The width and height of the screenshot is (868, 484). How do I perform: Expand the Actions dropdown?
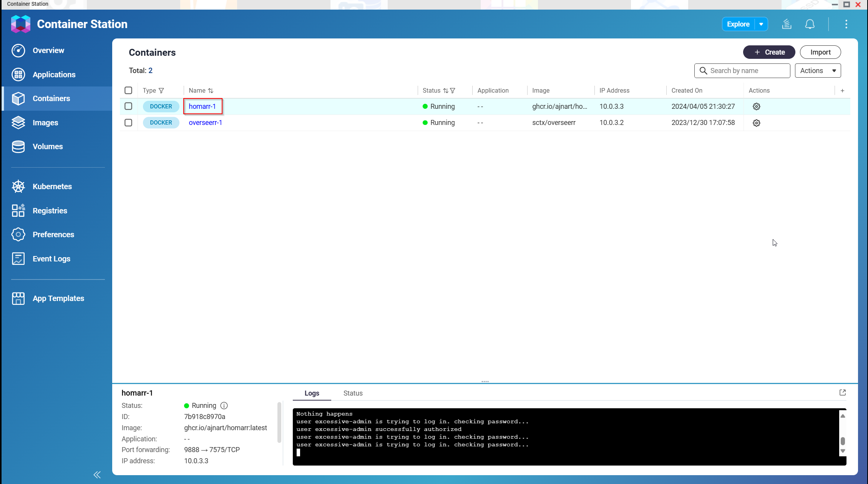pyautogui.click(x=818, y=71)
